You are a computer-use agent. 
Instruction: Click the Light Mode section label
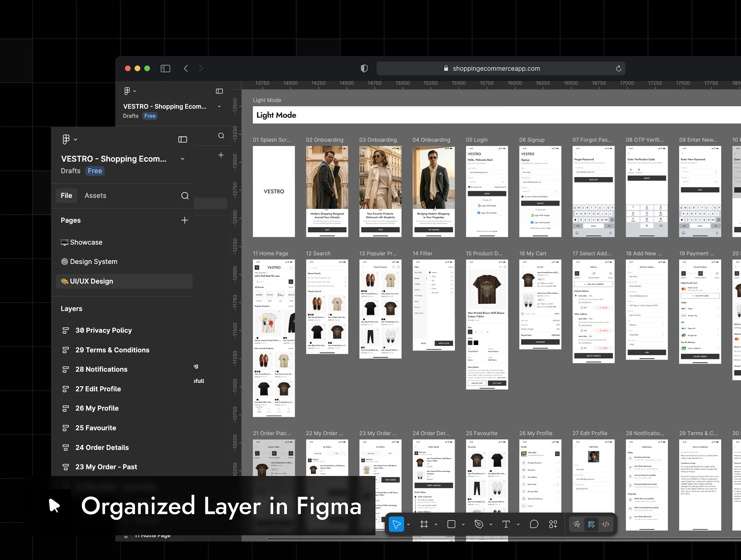[267, 100]
